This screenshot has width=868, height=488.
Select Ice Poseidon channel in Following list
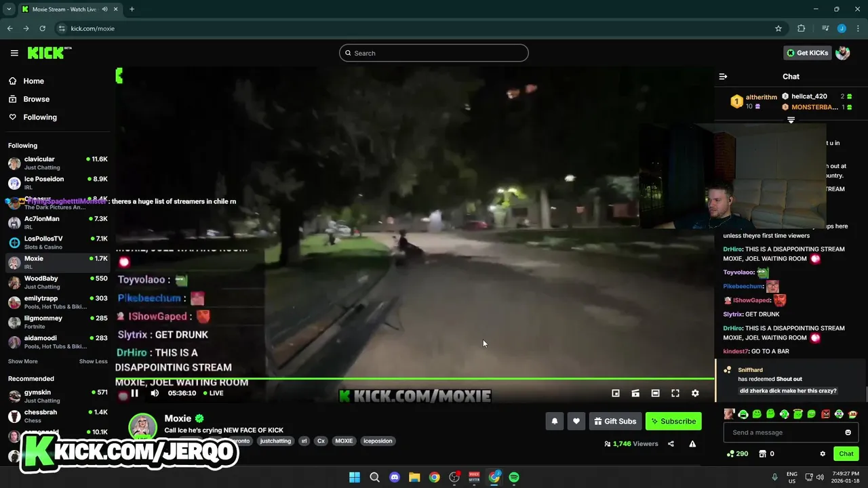58,183
